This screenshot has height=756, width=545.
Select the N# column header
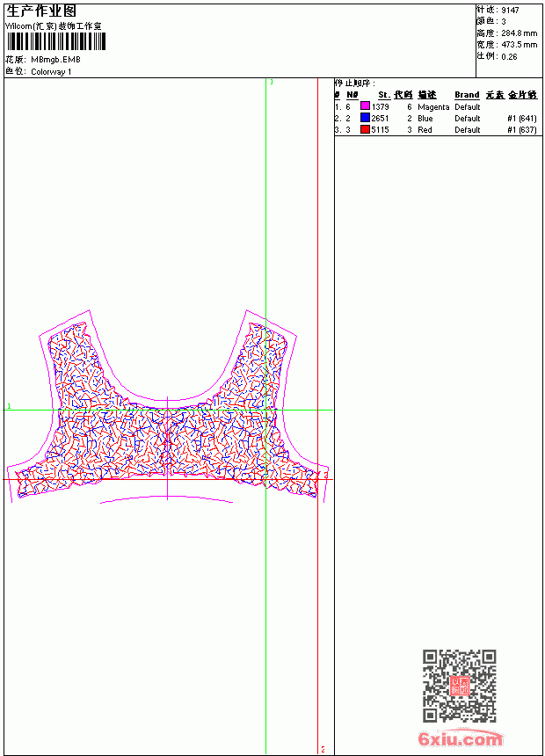352,95
